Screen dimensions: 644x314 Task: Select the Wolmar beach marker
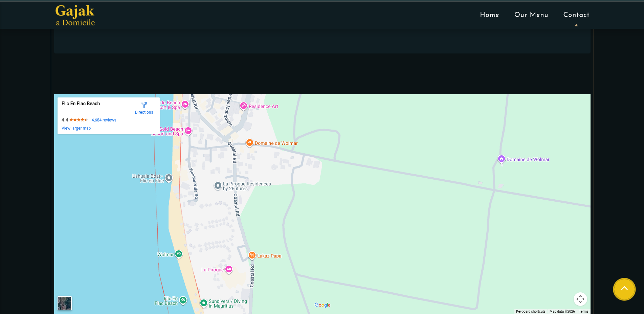point(179,254)
